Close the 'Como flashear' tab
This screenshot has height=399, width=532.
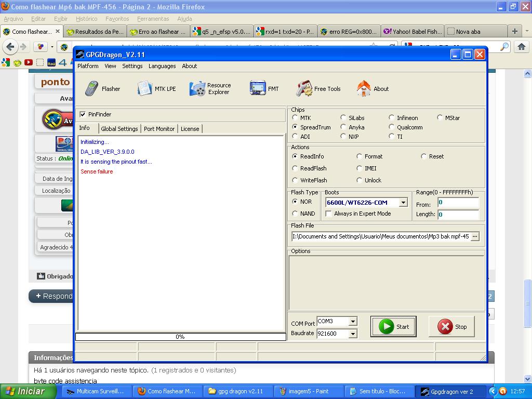[58, 31]
